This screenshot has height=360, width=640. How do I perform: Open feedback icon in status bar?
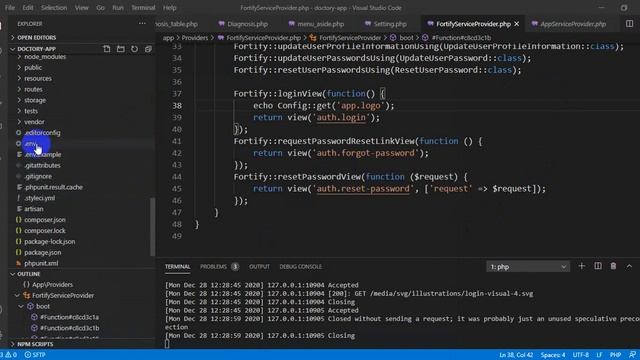coord(632,355)
